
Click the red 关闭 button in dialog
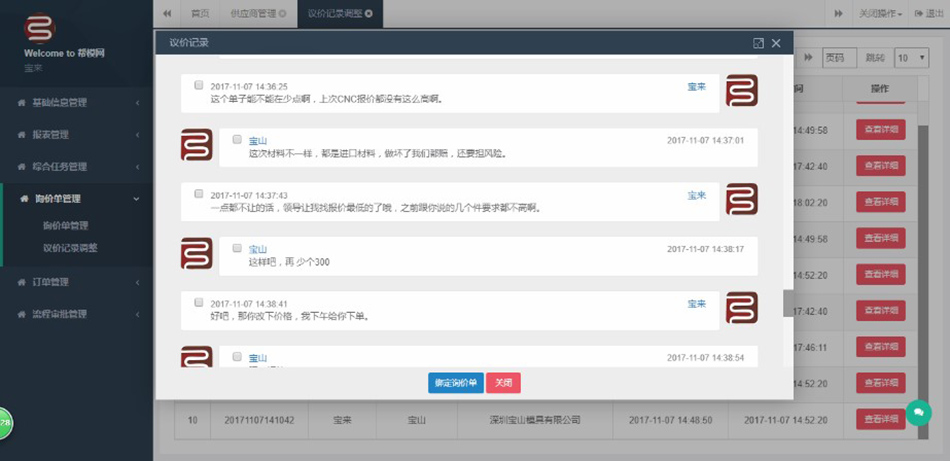tap(503, 383)
